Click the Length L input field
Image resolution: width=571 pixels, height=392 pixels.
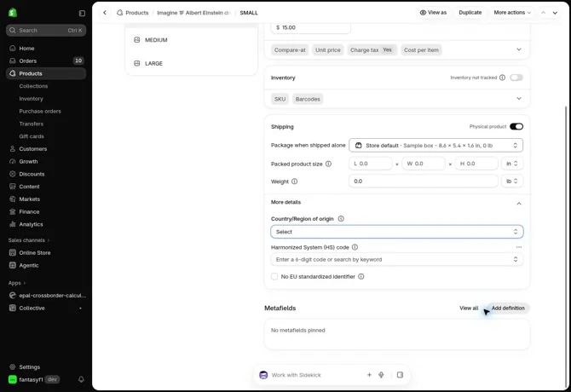click(371, 164)
